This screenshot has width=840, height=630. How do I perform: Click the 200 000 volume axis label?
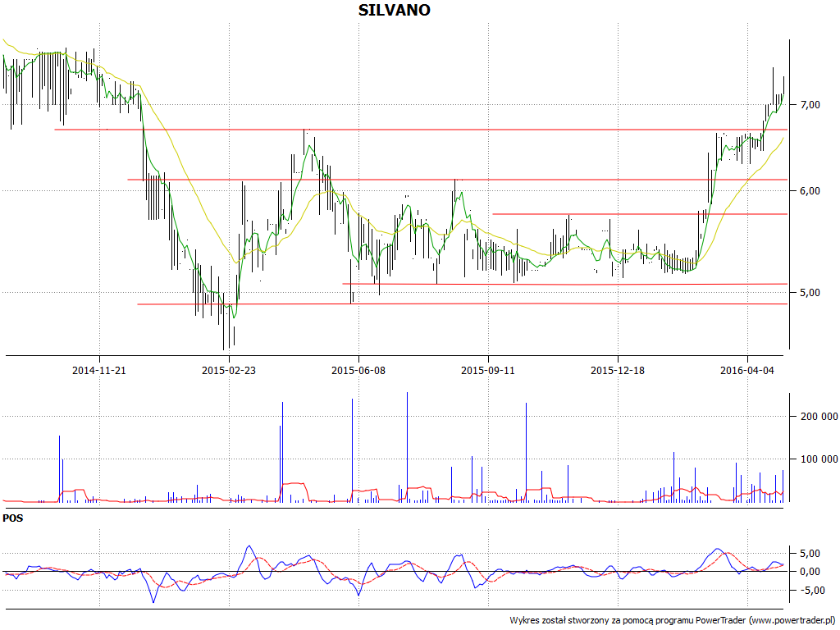click(819, 416)
